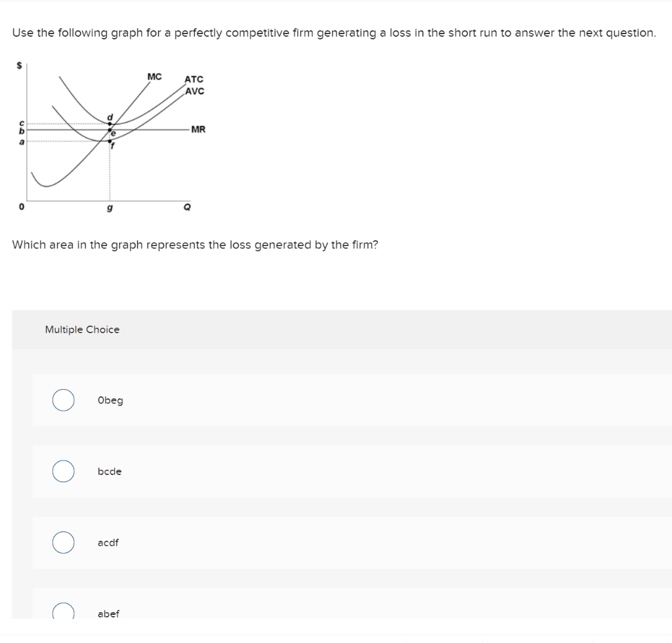Click the bcde answer text

(110, 472)
